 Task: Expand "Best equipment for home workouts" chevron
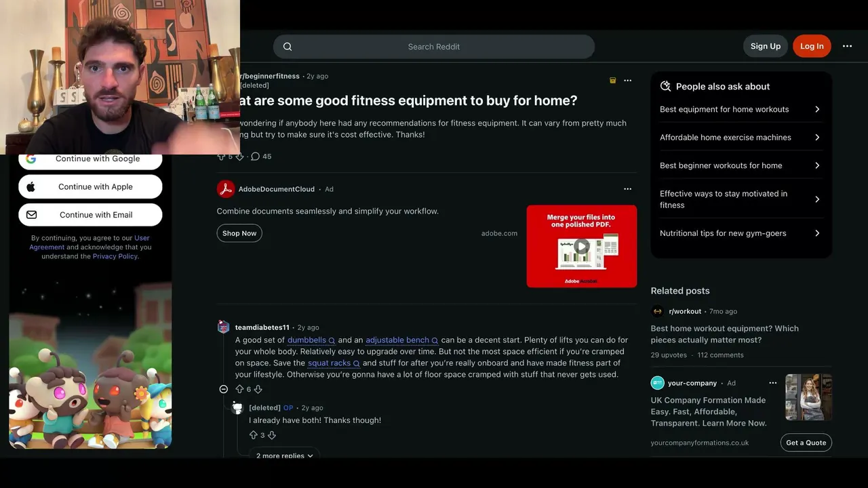(x=817, y=109)
